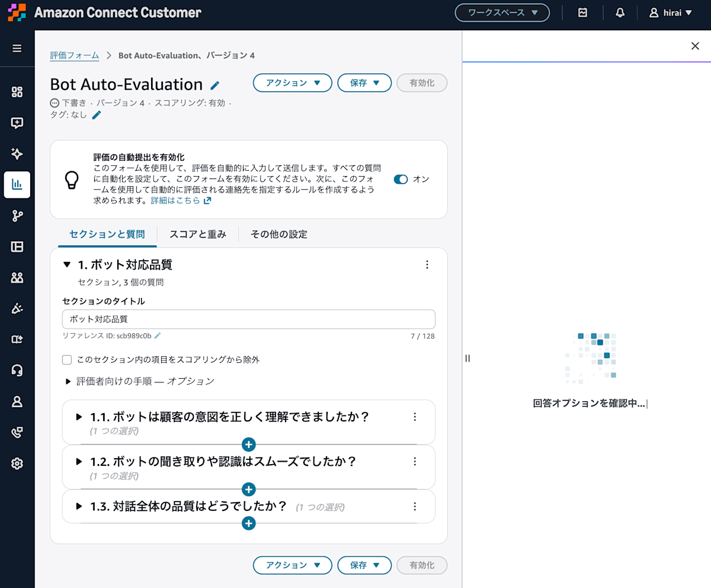
Task: Open the routing flows branch icon
Action: (17, 216)
